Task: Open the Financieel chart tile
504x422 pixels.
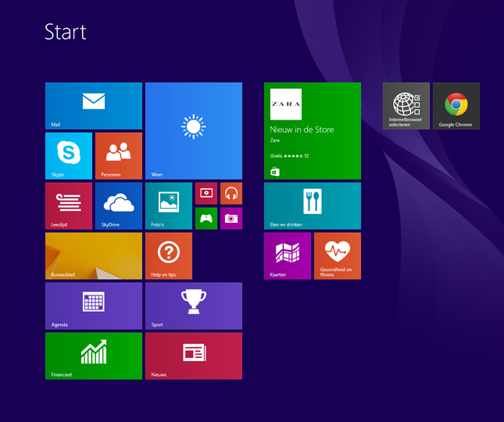Action: pyautogui.click(x=94, y=356)
